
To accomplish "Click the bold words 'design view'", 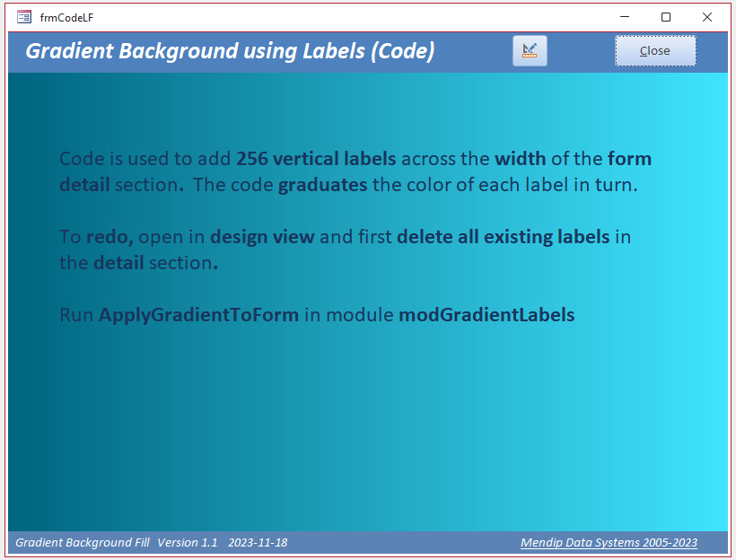I will coord(262,237).
